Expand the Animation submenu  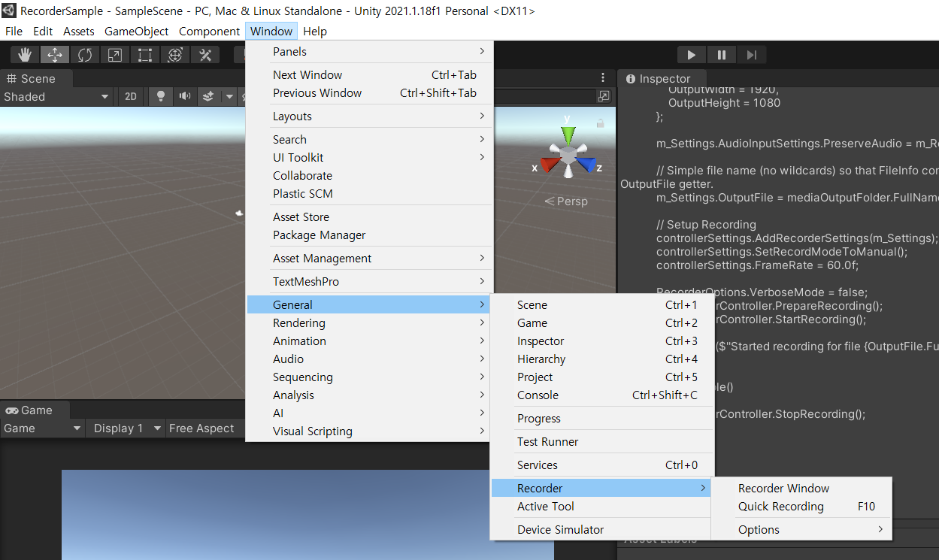[x=369, y=341]
